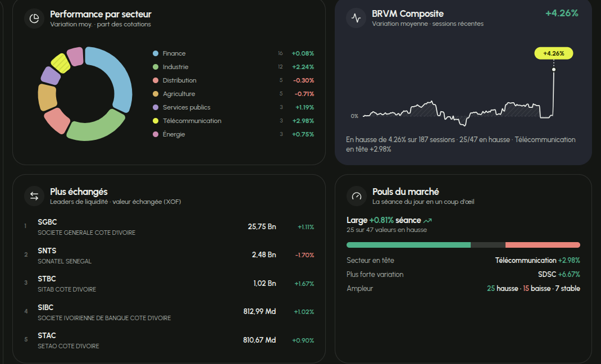Click the Énergie pink legend dot
This screenshot has height=364, width=601.
pyautogui.click(x=156, y=134)
